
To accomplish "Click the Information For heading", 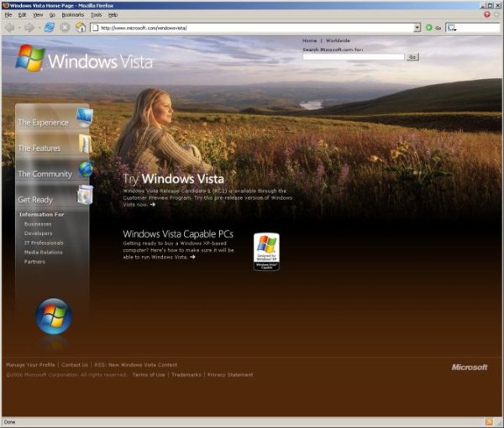I will click(x=42, y=215).
